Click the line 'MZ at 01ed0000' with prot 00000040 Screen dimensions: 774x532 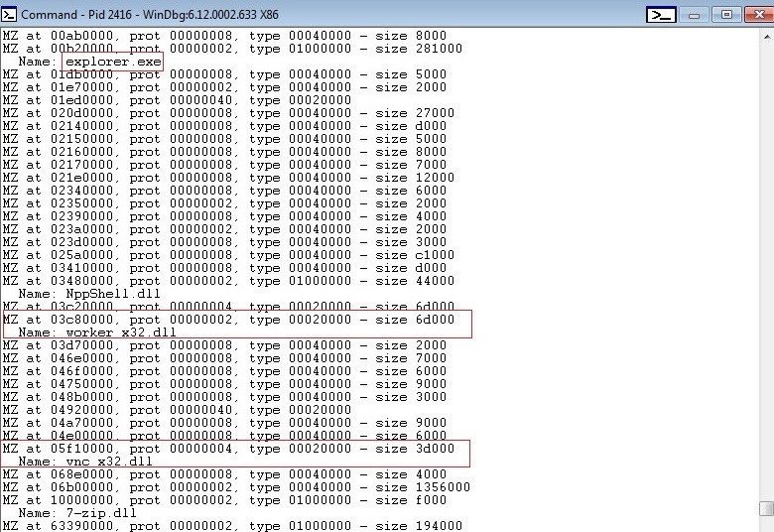(177, 100)
